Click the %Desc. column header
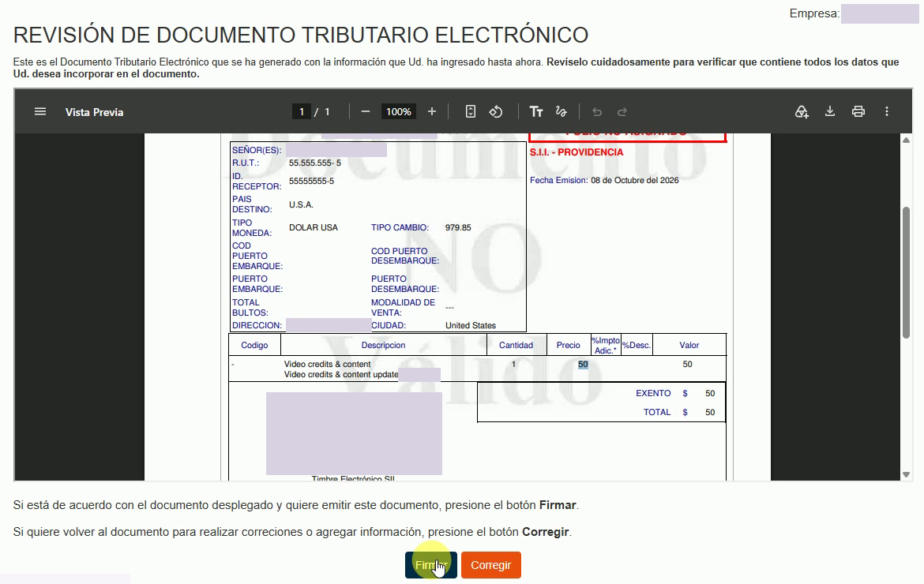Image resolution: width=924 pixels, height=584 pixels. pos(637,346)
